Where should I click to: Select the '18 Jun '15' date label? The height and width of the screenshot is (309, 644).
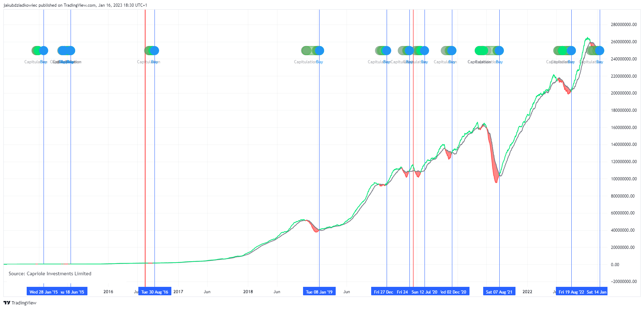pyautogui.click(x=74, y=292)
